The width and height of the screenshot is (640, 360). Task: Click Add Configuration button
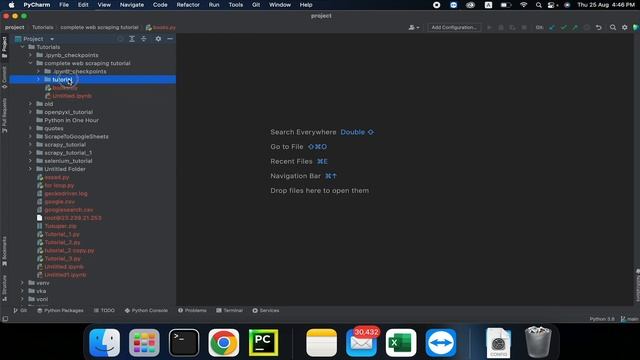(454, 27)
